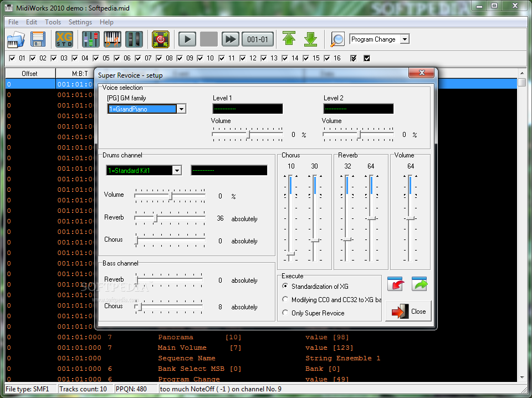Click the Offset column header
This screenshot has height=398, width=532.
pos(30,73)
